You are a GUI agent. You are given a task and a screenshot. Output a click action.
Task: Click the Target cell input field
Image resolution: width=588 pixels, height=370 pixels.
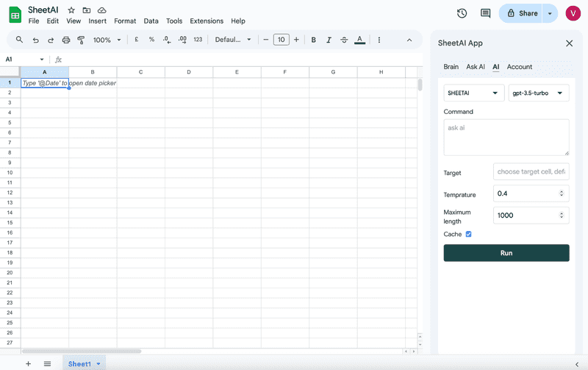(531, 172)
